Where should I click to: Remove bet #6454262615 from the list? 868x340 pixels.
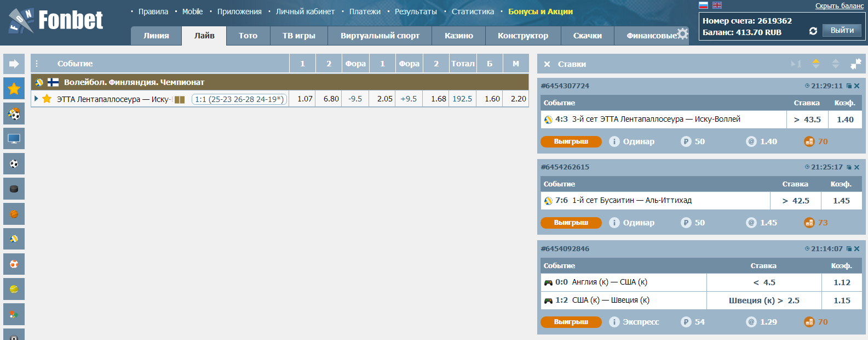tap(857, 167)
